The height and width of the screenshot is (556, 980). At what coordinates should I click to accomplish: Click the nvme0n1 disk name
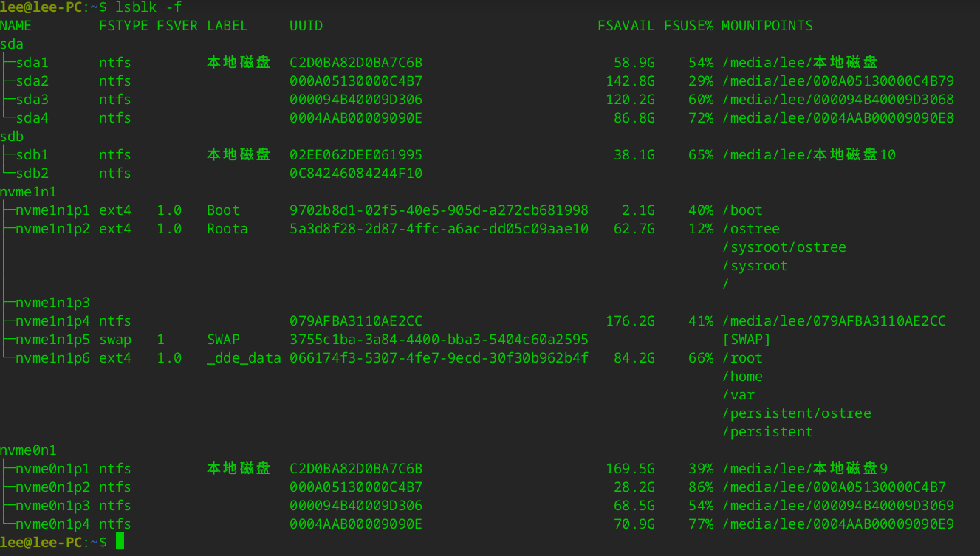click(x=28, y=450)
